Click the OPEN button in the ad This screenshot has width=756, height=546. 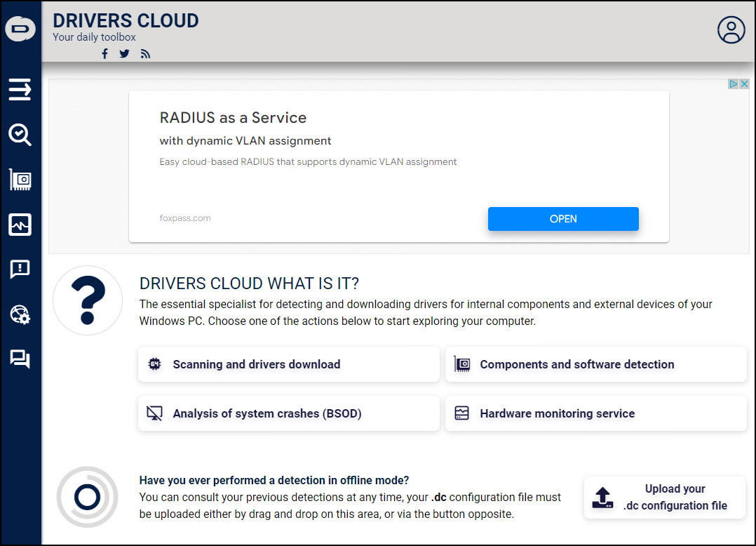click(x=563, y=219)
